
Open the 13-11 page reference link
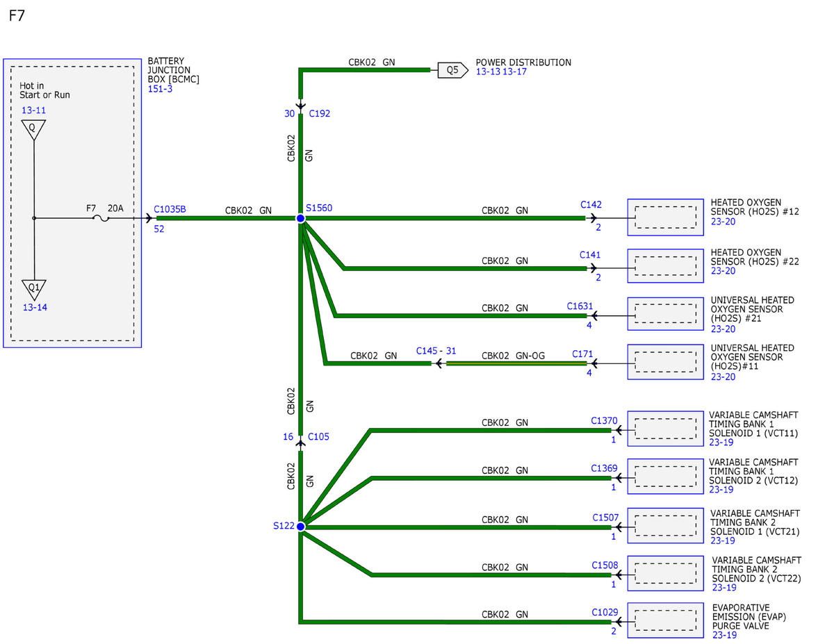(x=34, y=110)
